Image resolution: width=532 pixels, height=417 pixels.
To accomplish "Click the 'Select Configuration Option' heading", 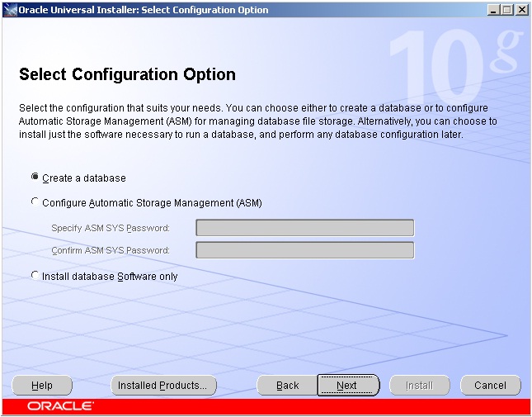I will (x=127, y=75).
